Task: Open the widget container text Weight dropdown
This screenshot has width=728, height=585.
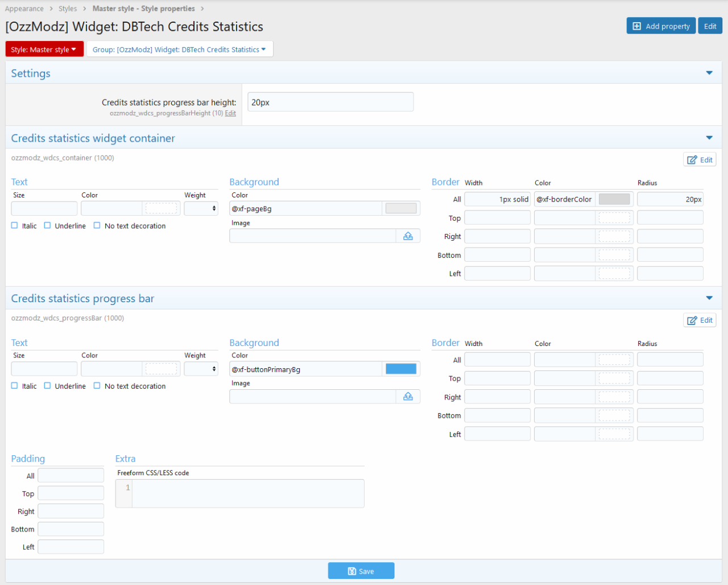Action: (201, 209)
